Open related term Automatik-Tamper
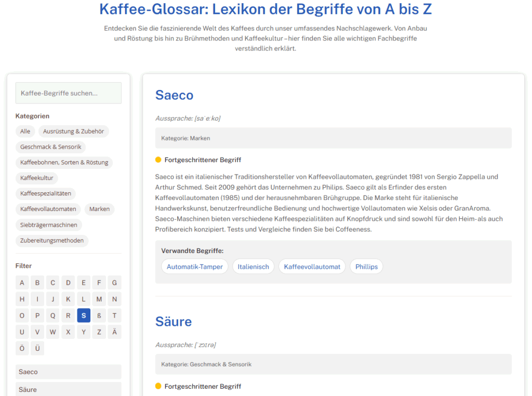 pos(194,267)
